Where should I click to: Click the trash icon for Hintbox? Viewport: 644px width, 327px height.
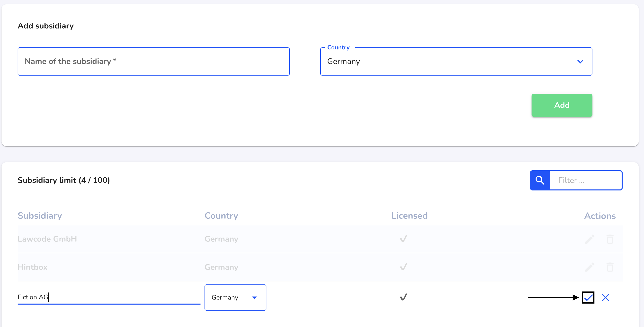pyautogui.click(x=610, y=267)
